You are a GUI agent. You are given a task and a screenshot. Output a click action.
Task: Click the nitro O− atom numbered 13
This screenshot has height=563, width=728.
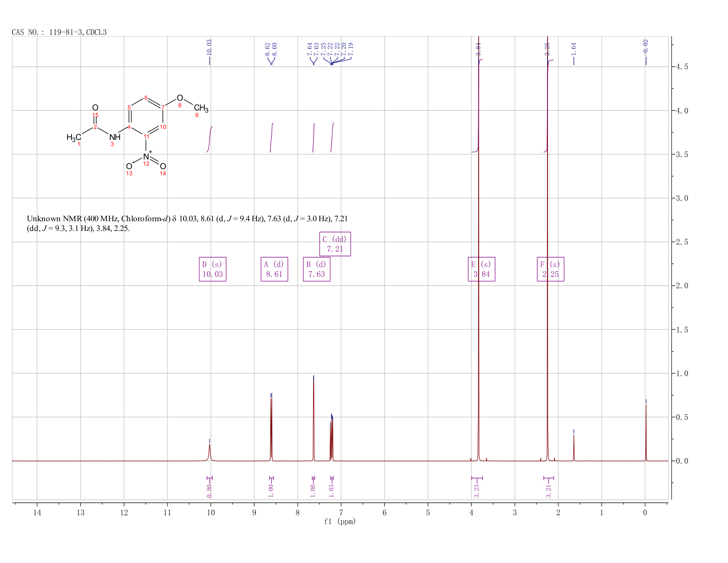coord(129,166)
